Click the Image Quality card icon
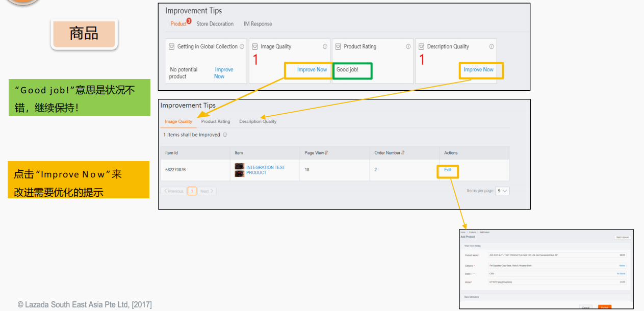644x311 pixels. point(255,46)
